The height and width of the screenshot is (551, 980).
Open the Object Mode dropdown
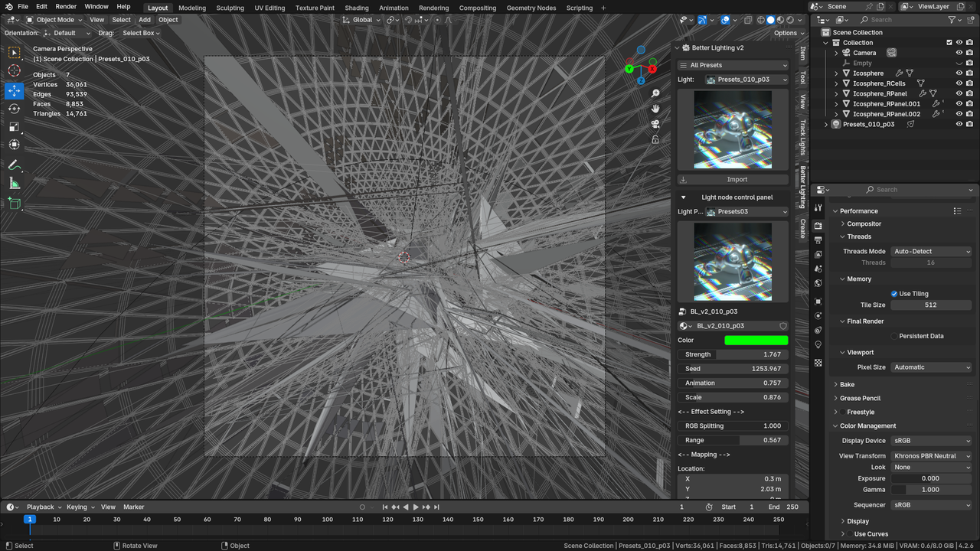(x=54, y=20)
